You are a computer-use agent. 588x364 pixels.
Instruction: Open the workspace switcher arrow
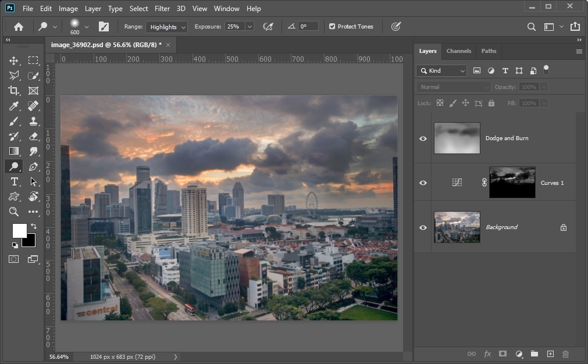561,27
